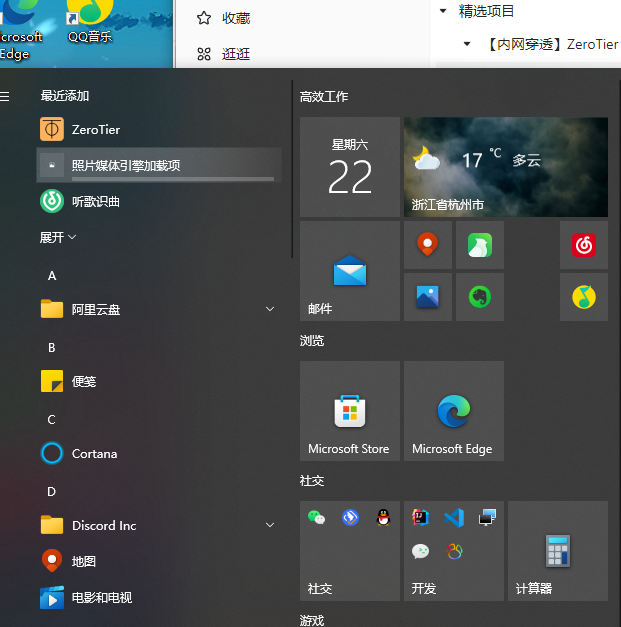The height and width of the screenshot is (627, 621).
Task: Click the 浏览 group title
Action: click(312, 341)
